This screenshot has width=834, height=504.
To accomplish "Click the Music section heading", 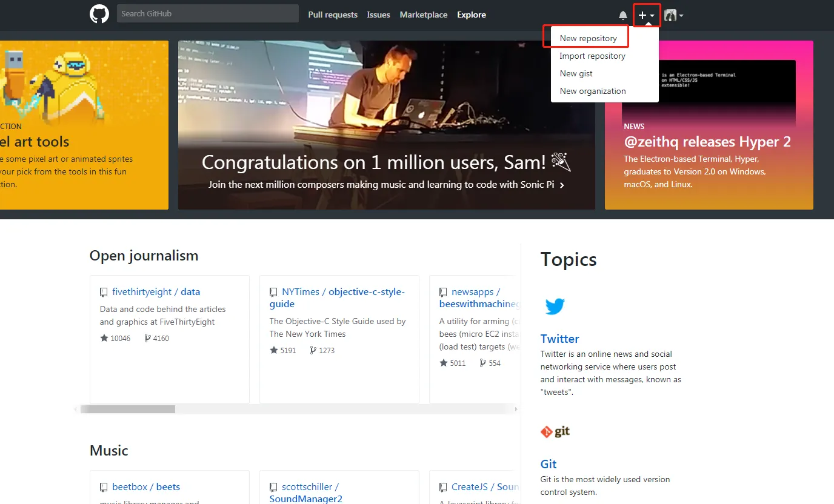I will pyautogui.click(x=109, y=451).
